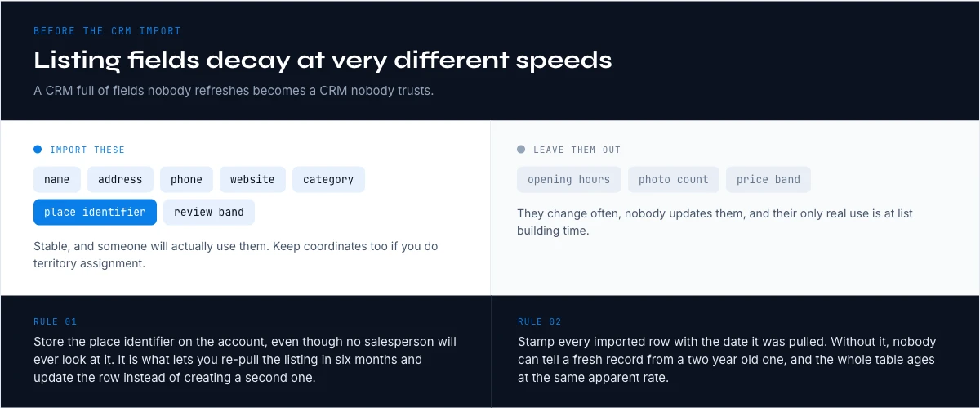Toggle the opening hours chip
This screenshot has width=980, height=408.
coord(569,180)
